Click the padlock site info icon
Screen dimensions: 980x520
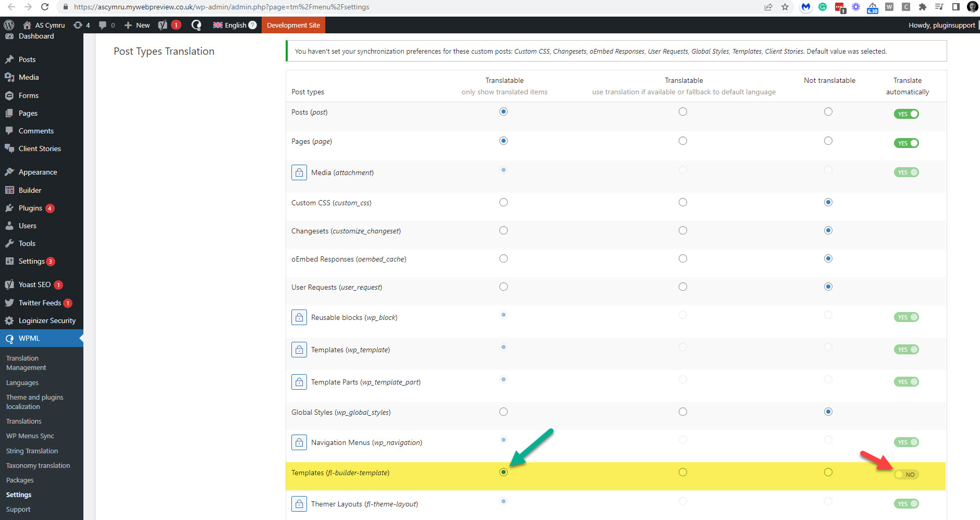[x=65, y=7]
